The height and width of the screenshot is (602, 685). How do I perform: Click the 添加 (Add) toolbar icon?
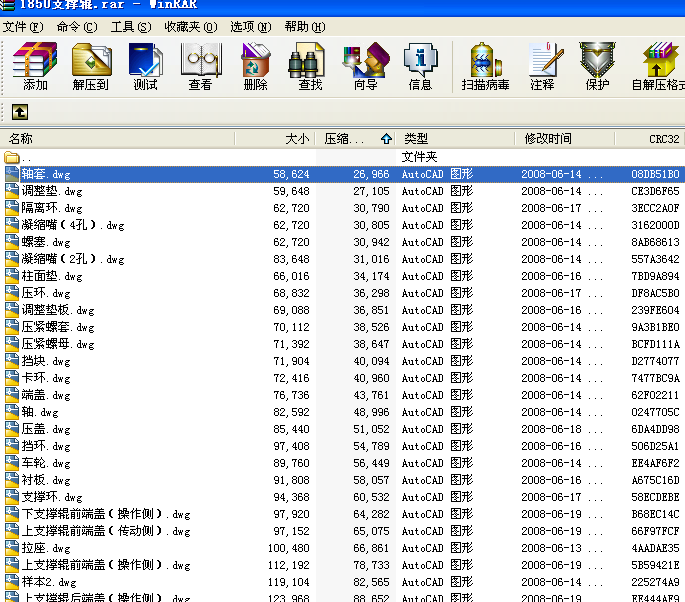pos(35,66)
